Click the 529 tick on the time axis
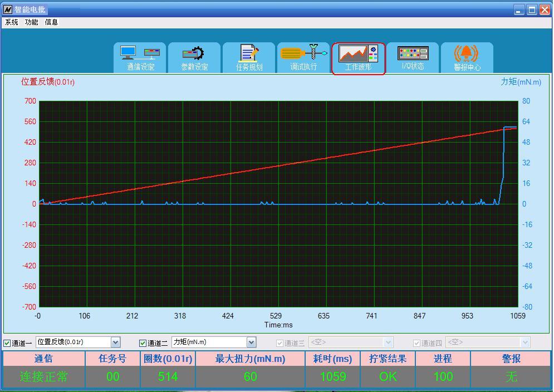Viewport: 554px width, 392px height. pos(276,316)
